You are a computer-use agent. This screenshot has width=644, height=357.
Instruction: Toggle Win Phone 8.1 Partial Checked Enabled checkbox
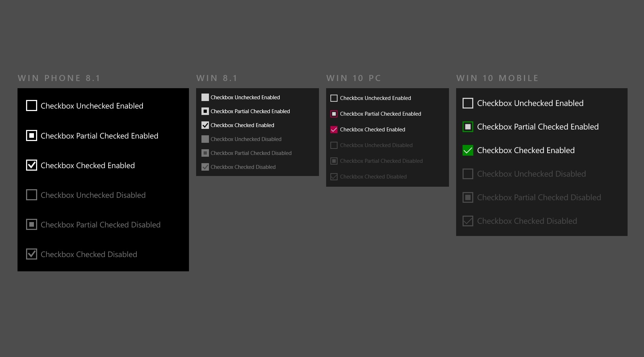31,136
